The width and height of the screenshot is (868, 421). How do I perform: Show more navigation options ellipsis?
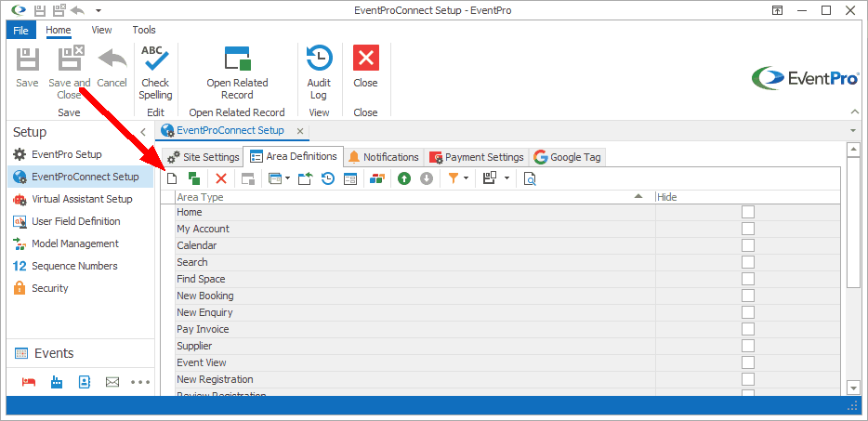coord(140,382)
